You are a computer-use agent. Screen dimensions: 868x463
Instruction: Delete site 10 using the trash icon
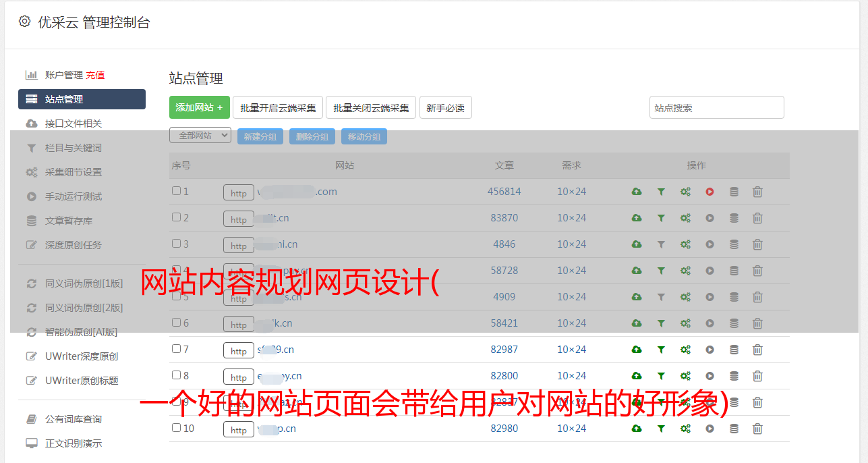pos(757,429)
